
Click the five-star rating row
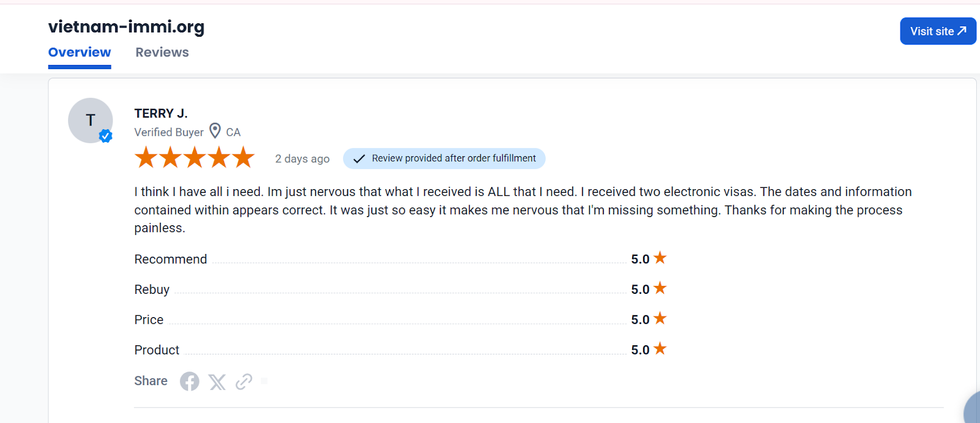[194, 157]
